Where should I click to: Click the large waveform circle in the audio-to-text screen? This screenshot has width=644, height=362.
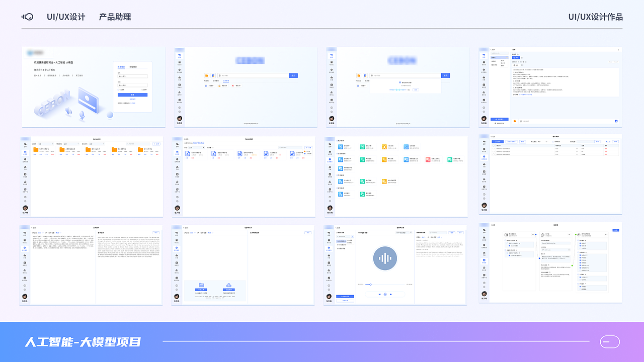(x=385, y=258)
